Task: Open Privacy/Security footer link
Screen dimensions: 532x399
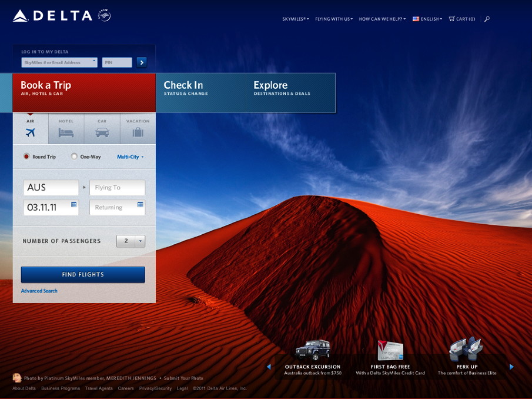Action: (155, 388)
